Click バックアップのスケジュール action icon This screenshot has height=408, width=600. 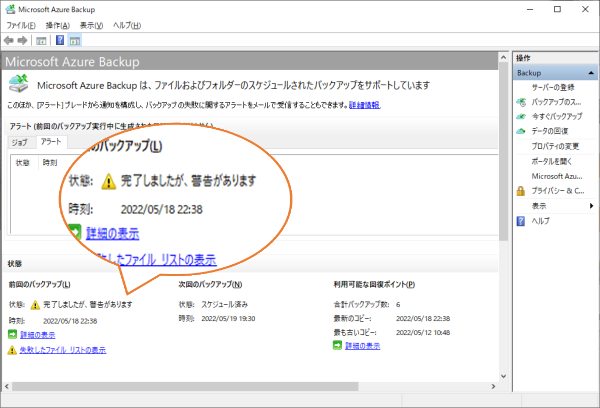click(521, 102)
